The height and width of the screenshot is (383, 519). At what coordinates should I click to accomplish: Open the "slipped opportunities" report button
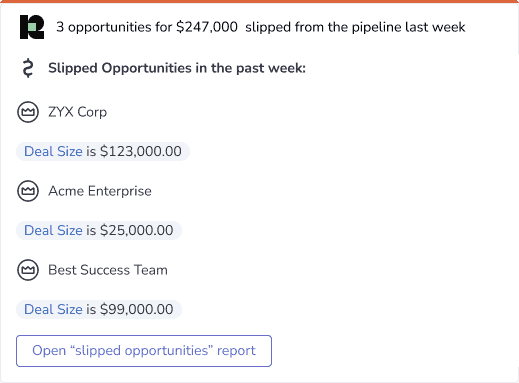pos(144,351)
